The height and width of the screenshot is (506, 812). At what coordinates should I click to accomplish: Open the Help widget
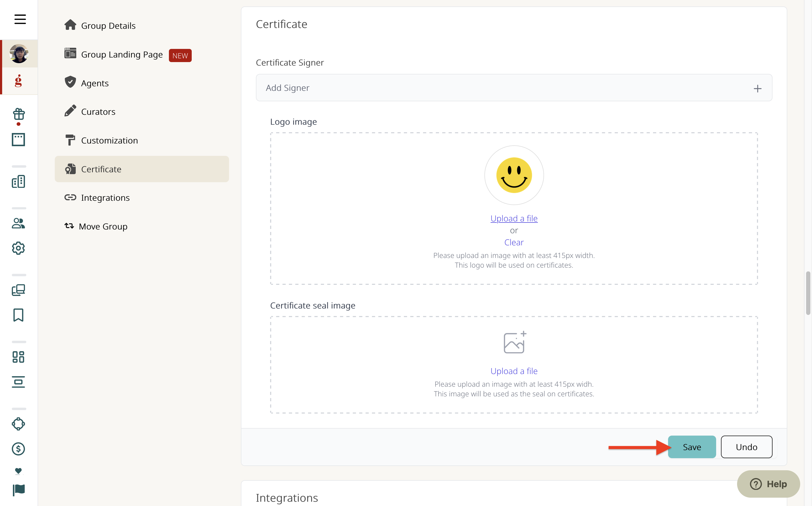pos(768,484)
